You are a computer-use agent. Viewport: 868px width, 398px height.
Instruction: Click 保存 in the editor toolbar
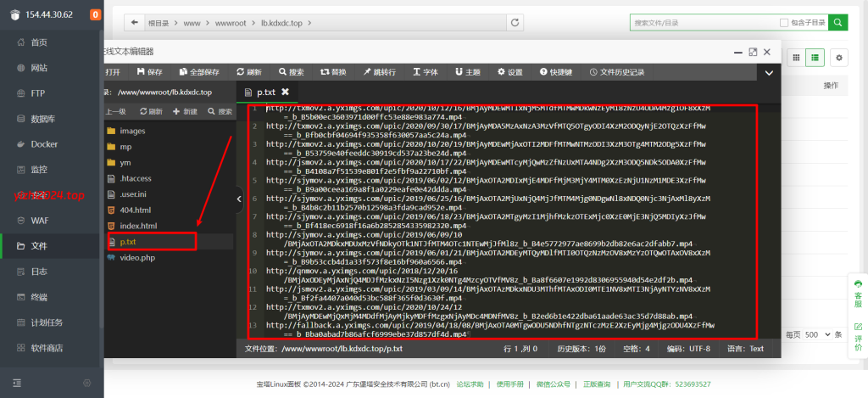coord(149,72)
